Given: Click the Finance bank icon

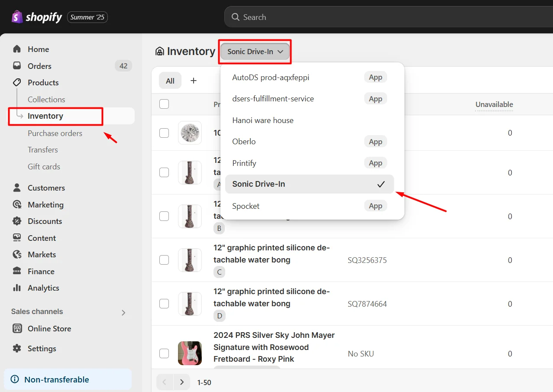Looking at the screenshot, I should point(17,271).
